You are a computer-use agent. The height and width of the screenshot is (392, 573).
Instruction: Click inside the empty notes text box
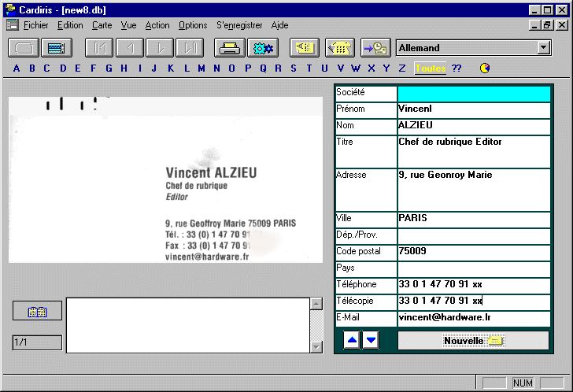coord(188,325)
